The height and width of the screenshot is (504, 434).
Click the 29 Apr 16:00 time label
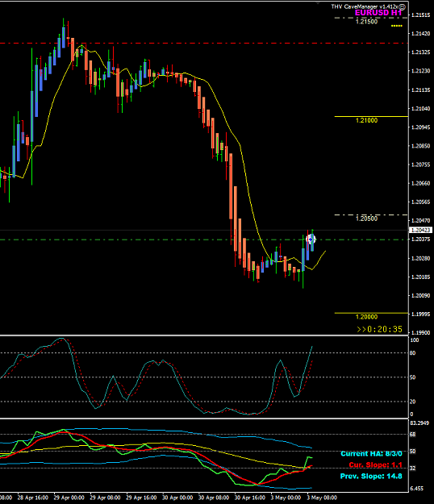(142, 498)
